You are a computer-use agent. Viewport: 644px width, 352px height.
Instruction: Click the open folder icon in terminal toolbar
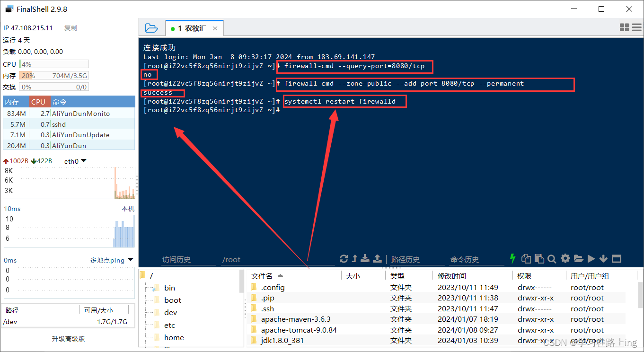(x=578, y=259)
